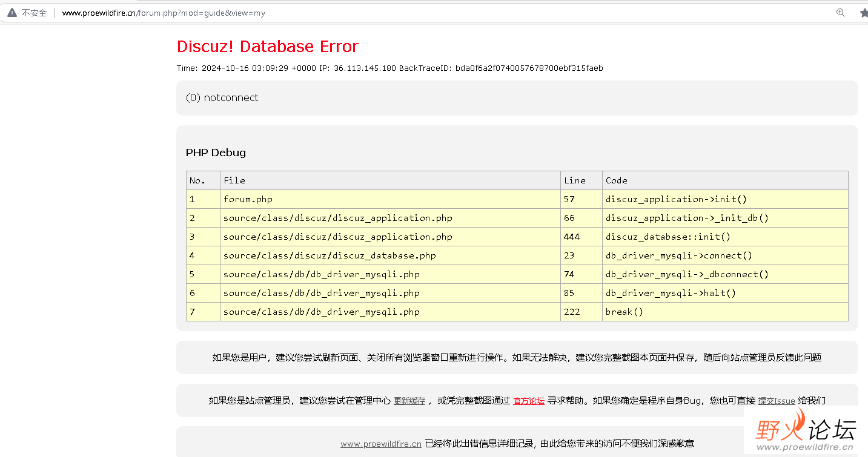Visit the www.proewildfire.cn footer link
This screenshot has height=457, width=868.
(x=381, y=444)
